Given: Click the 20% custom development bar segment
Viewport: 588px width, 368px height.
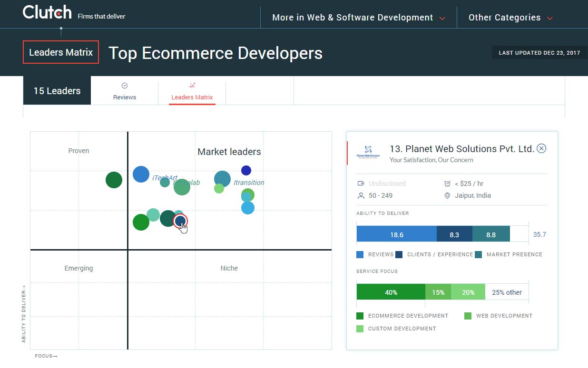Looking at the screenshot, I should point(468,292).
